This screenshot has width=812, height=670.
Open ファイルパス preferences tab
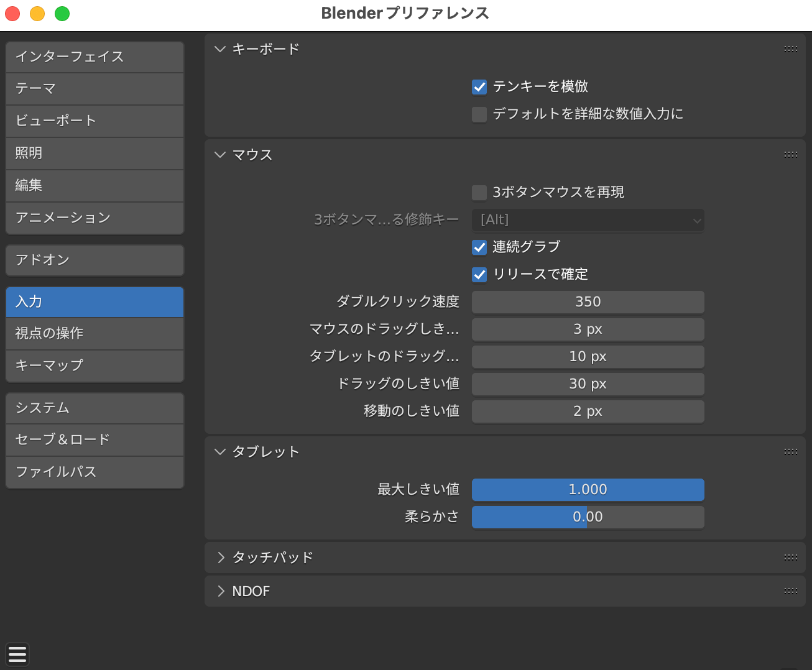tap(95, 472)
